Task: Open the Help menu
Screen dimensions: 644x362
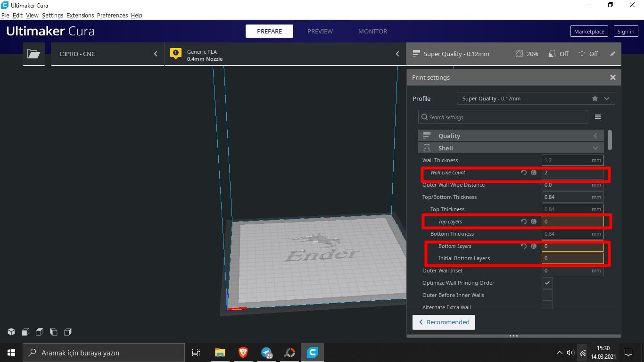Action: pyautogui.click(x=136, y=15)
